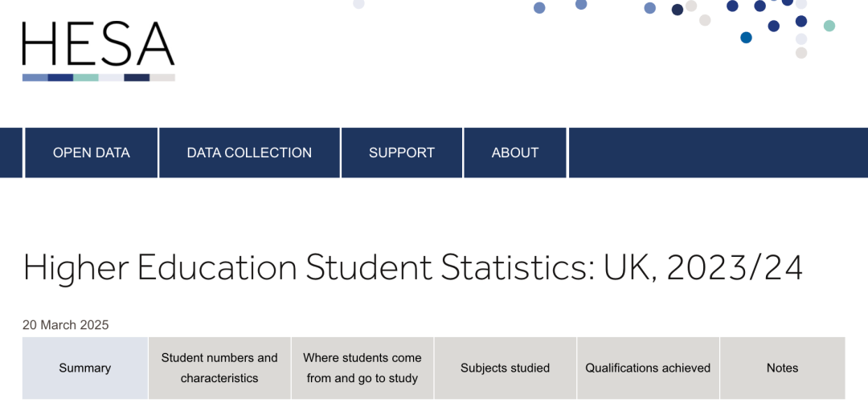Viewport: 868px width, 407px height.
Task: Open the DATA COLLECTION menu
Action: 249,153
